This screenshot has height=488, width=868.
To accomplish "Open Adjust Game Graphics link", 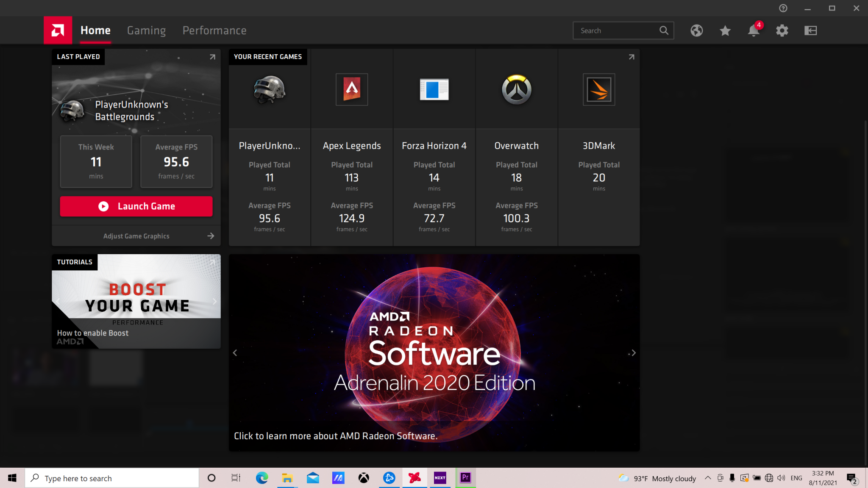I will click(x=136, y=236).
